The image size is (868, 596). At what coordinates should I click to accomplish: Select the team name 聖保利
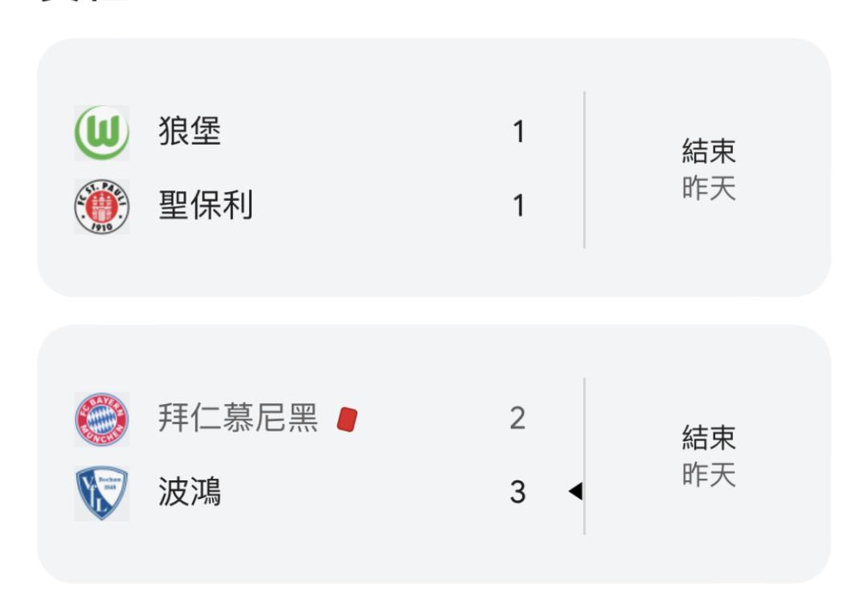click(x=206, y=206)
